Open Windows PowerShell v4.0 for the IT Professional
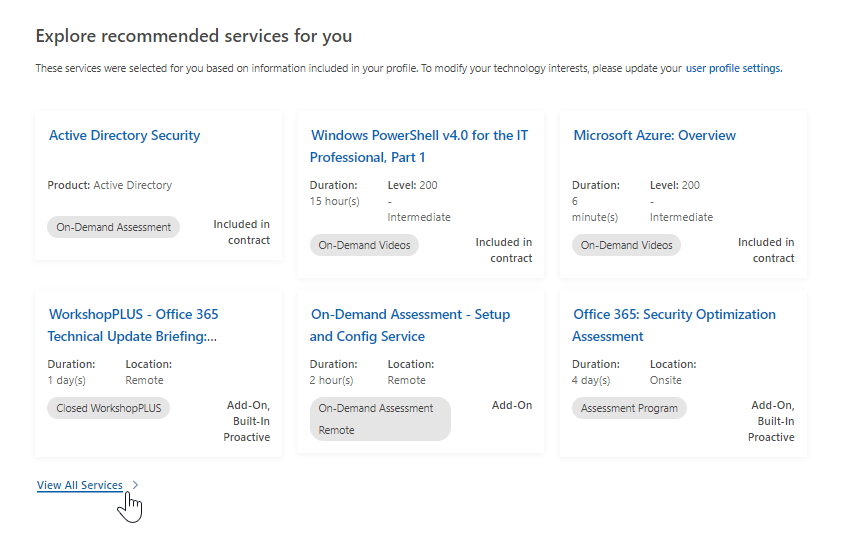 pyautogui.click(x=419, y=146)
